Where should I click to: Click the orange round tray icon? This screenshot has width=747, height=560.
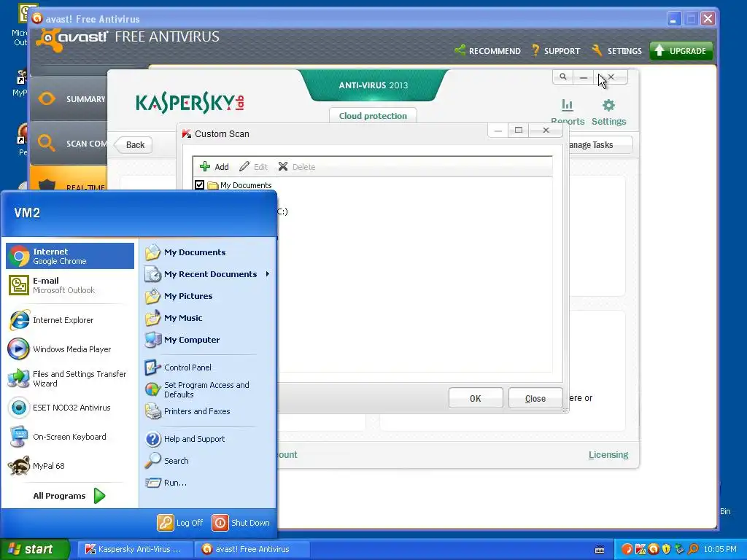click(x=627, y=550)
